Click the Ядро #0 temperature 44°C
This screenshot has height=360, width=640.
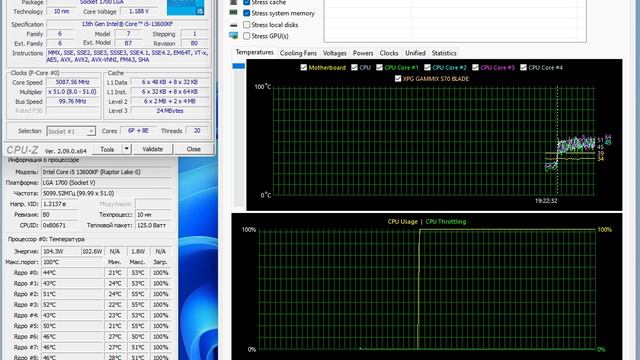pos(72,273)
